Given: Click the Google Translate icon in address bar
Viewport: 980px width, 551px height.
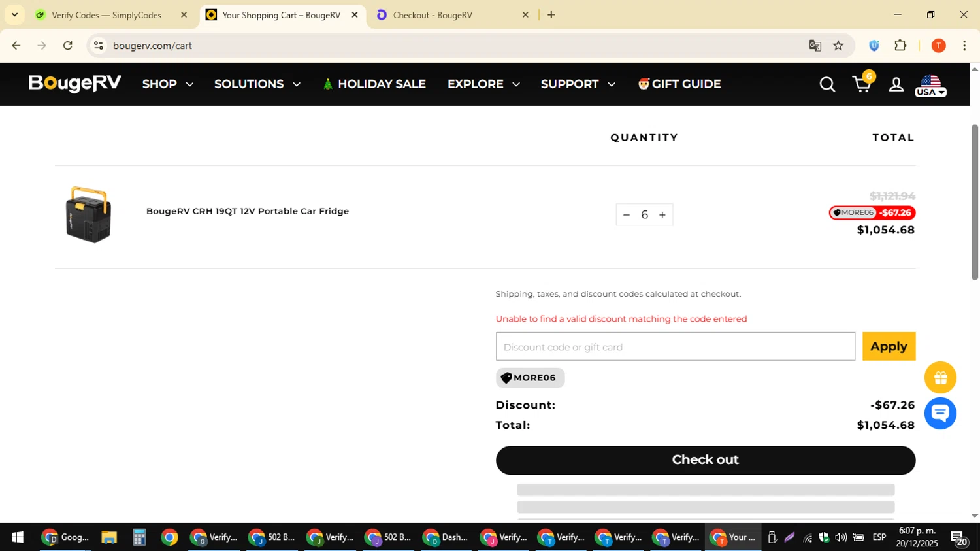Looking at the screenshot, I should click(815, 46).
